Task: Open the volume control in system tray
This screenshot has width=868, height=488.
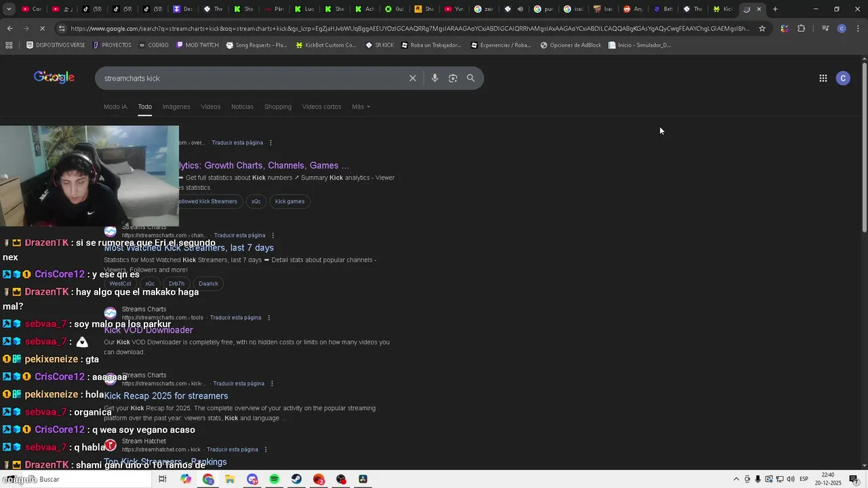Action: pyautogui.click(x=791, y=479)
